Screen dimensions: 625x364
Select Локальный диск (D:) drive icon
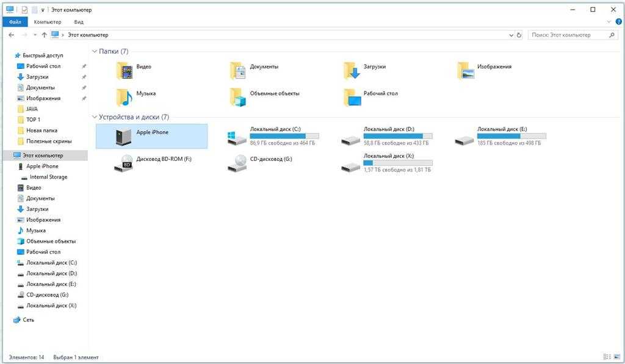[x=350, y=140]
